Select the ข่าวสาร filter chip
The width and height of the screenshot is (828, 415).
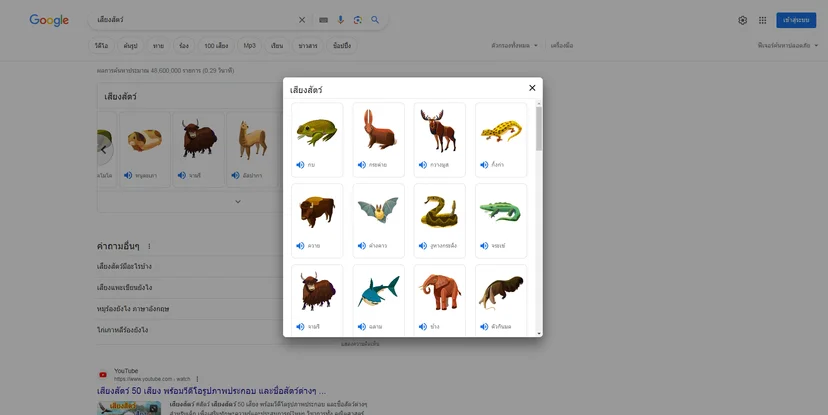(x=308, y=46)
